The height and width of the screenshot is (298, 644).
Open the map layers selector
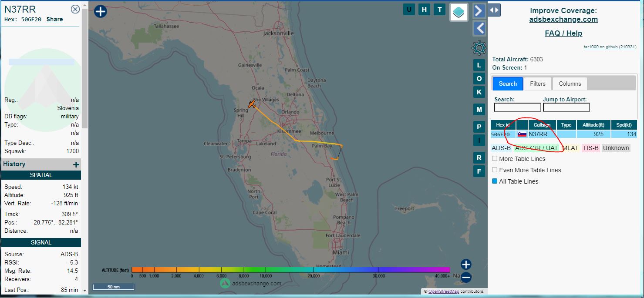tap(459, 12)
